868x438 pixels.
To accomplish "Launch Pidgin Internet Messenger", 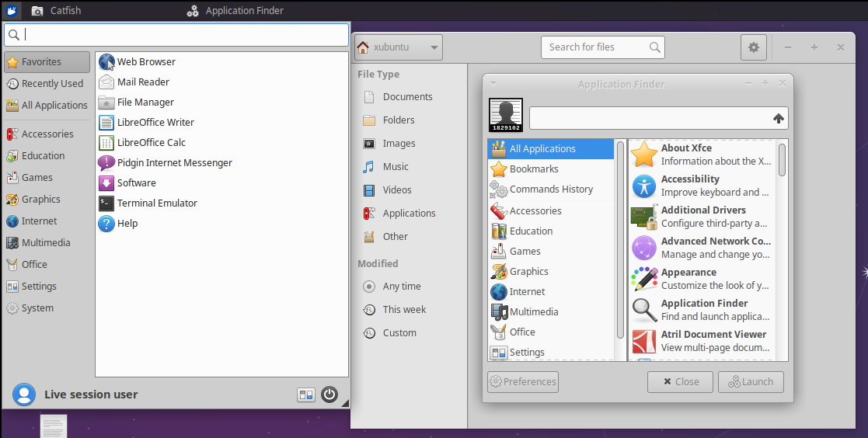I will point(174,163).
